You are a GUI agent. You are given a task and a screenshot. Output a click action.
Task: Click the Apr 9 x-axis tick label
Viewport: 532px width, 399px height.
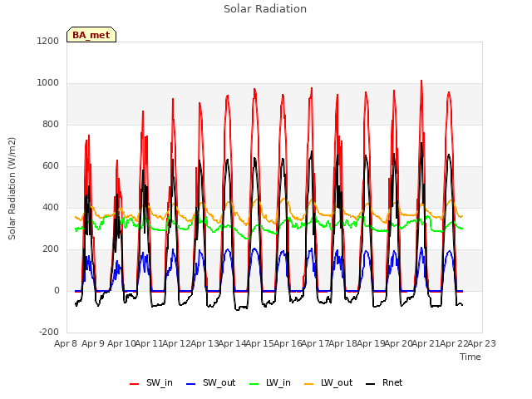(93, 343)
